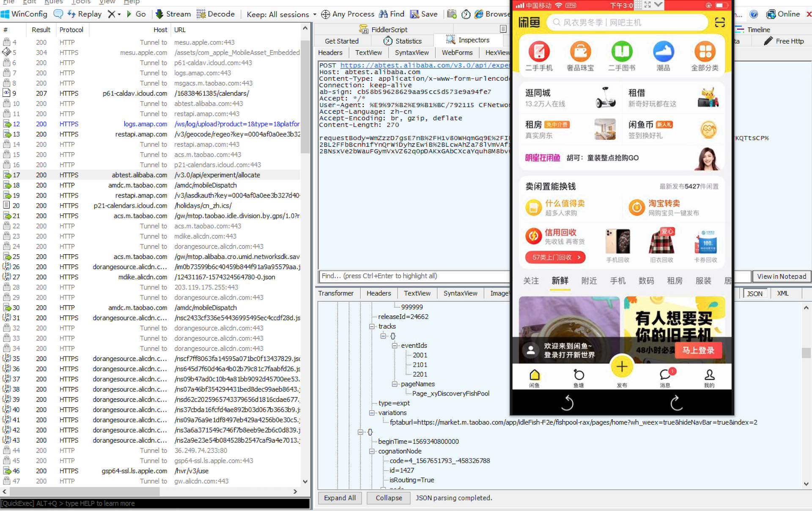The height and width of the screenshot is (511, 812).
Task: Select the response XML tab
Action: 783,293
